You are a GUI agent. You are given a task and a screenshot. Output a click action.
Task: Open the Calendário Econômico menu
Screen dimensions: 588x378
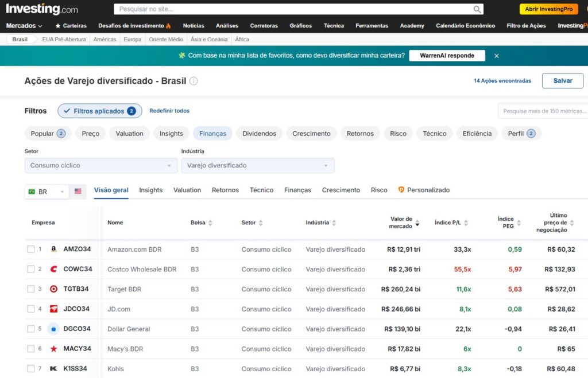pyautogui.click(x=465, y=26)
